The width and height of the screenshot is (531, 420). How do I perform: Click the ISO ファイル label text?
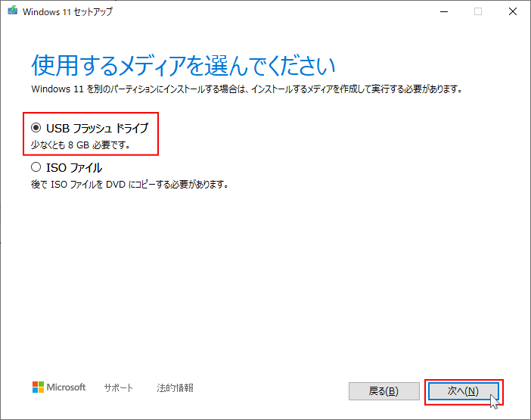click(74, 168)
